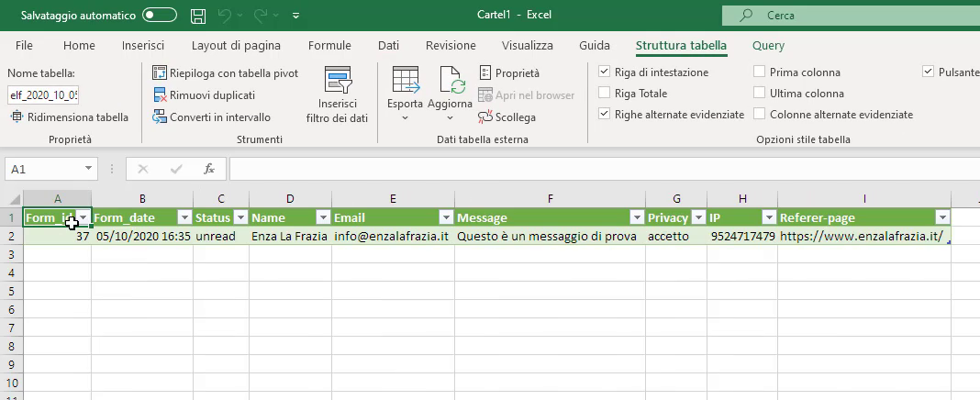The image size is (980, 400).
Task: Uncheck Righe alternate evidenziate option
Action: tap(604, 114)
